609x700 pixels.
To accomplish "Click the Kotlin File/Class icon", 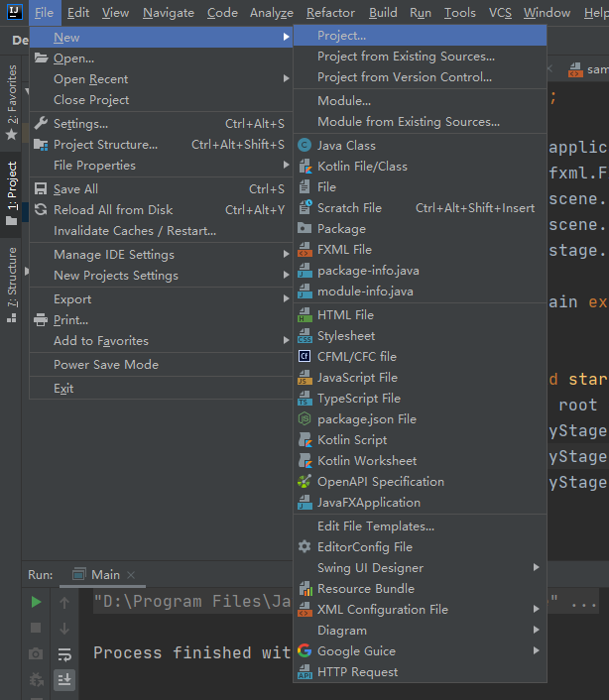I will pos(304,166).
